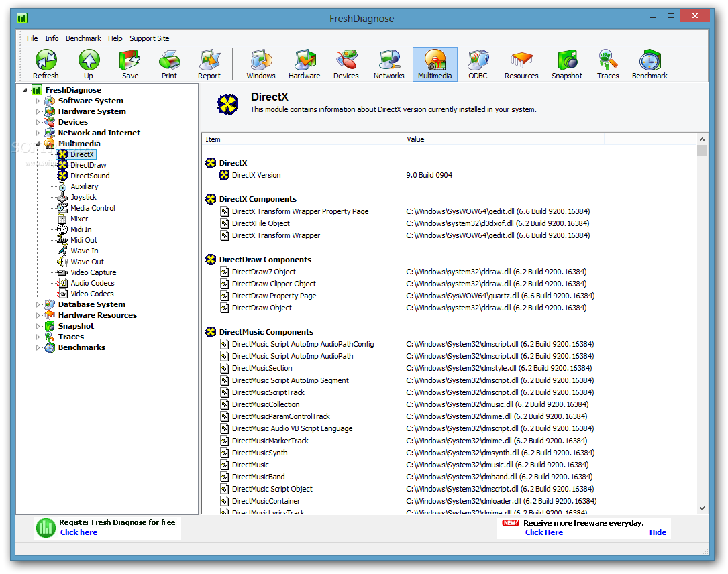The image size is (728, 574).
Task: Select DirectX Transform Wrapper Property Page row
Action: 450,212
